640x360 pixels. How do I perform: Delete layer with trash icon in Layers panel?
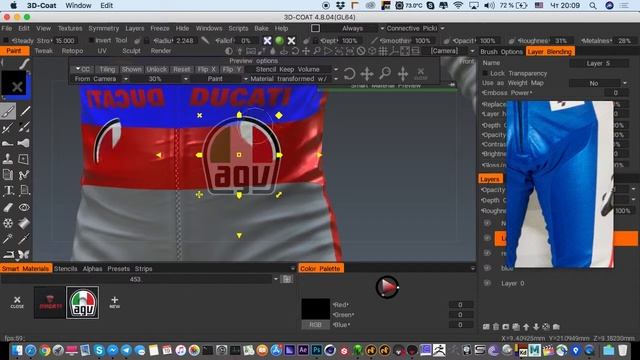(496, 327)
